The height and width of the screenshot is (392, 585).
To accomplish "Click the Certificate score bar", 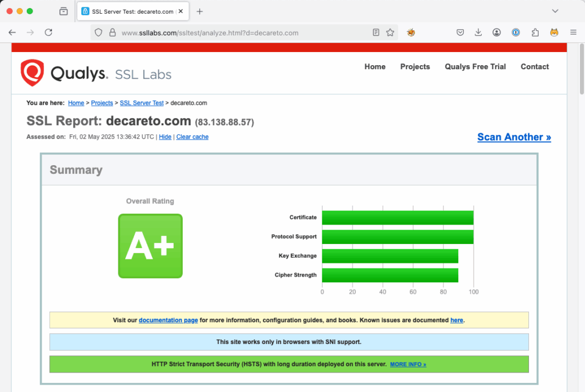I will 398,218.
